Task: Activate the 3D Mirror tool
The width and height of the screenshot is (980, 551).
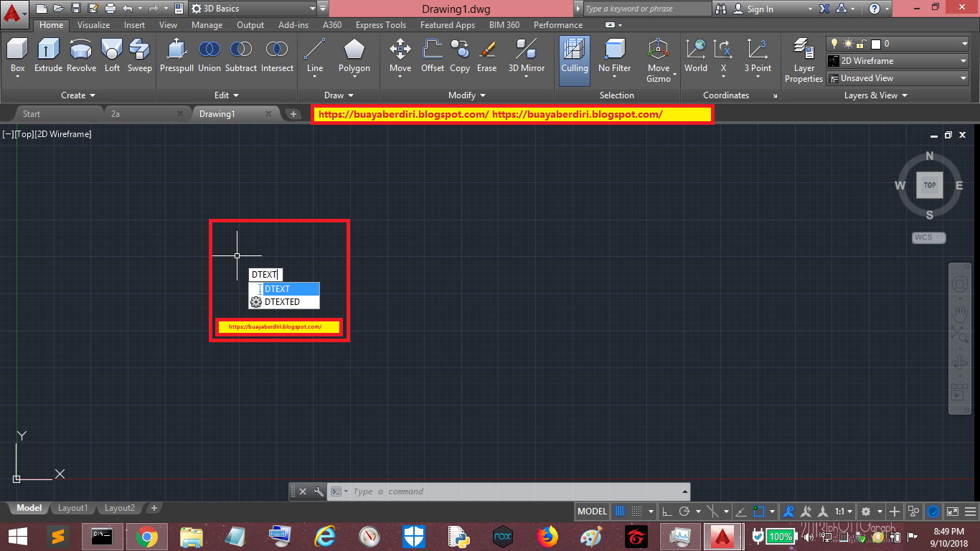Action: pyautogui.click(x=526, y=57)
